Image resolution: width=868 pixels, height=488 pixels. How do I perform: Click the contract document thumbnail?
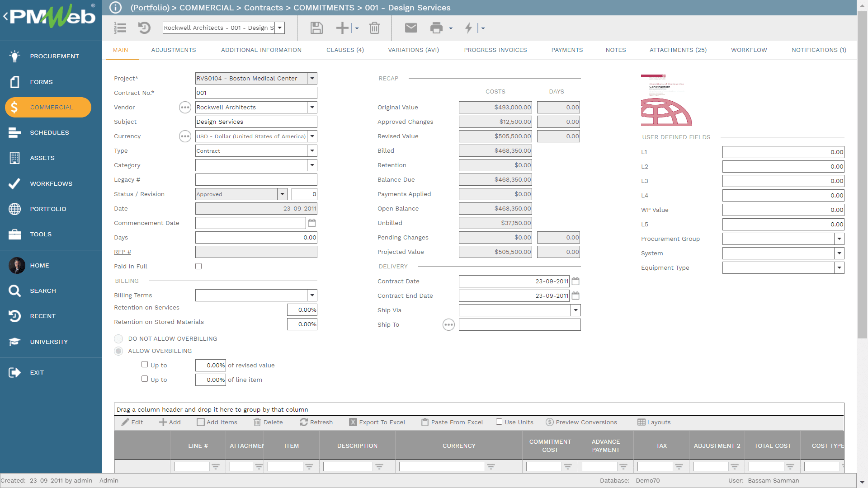pyautogui.click(x=666, y=100)
